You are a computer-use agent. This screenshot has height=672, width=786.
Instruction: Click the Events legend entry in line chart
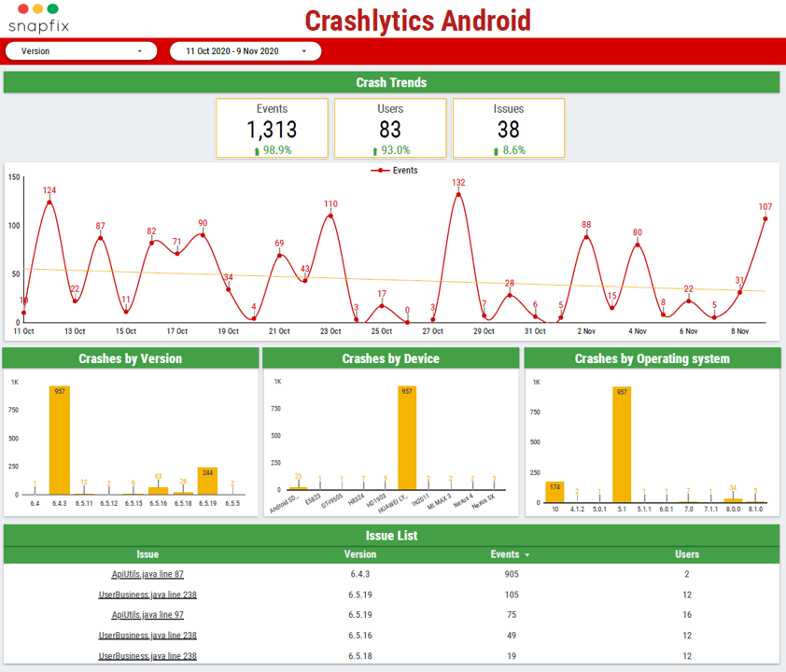tap(394, 171)
